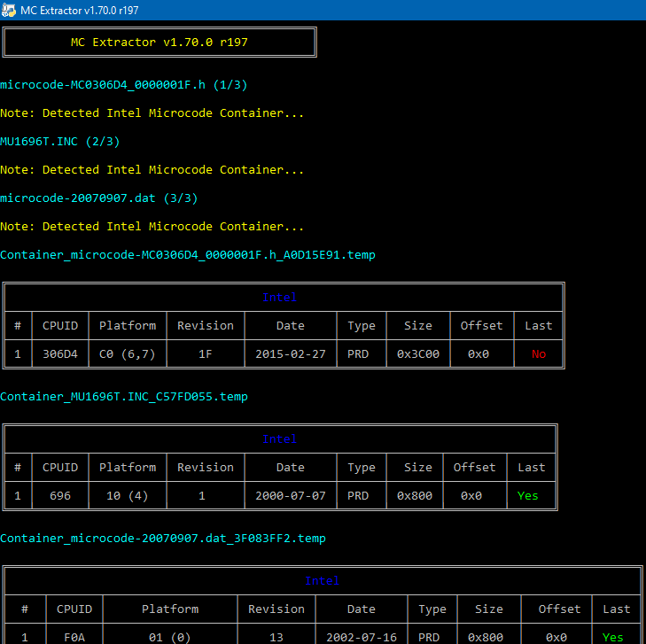
Task: Click file line 'microcode-MC0306D4_0000001F.h (1/3)'
Action: point(123,85)
